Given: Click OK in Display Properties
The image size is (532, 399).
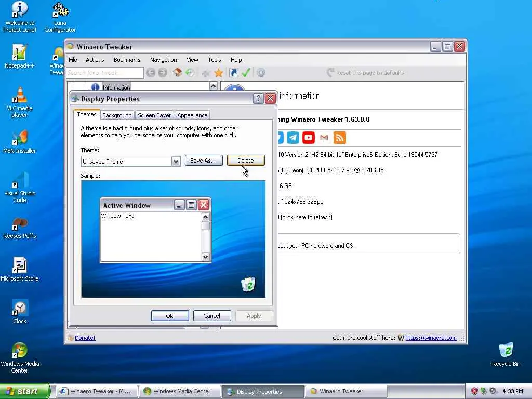Looking at the screenshot, I should 170,316.
